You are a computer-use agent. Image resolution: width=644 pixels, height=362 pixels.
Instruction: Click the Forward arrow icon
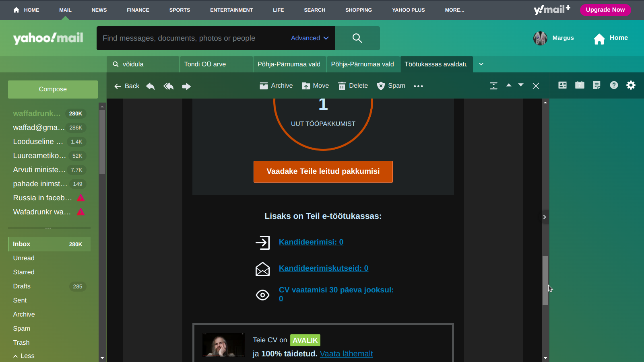186,86
